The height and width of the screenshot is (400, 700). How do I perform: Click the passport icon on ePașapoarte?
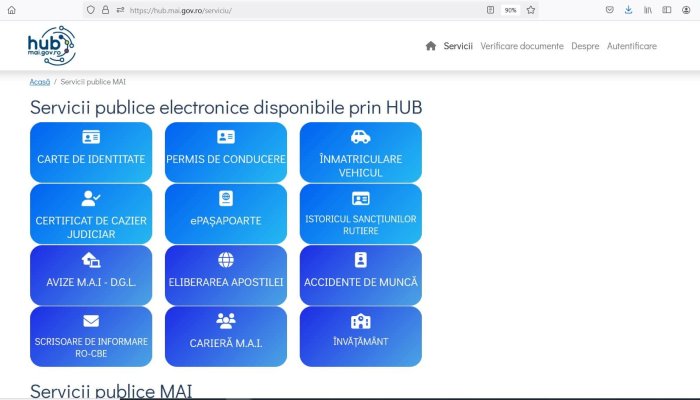[226, 198]
